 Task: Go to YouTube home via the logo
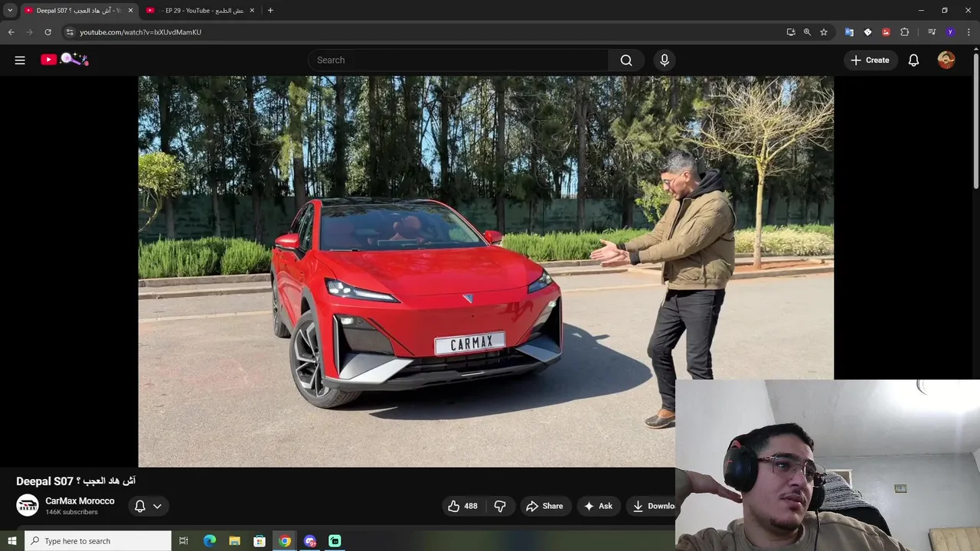pos(65,60)
